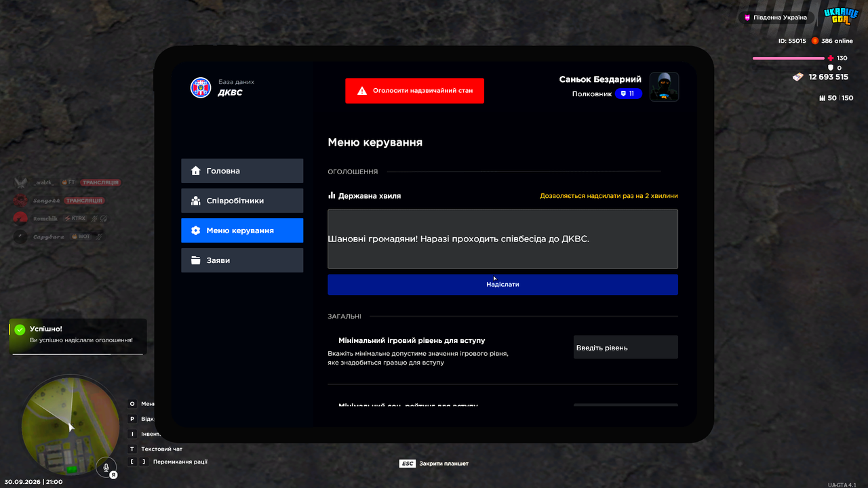The image size is (868, 488).
Task: Click the people icon beside Співробітники
Action: (x=196, y=201)
